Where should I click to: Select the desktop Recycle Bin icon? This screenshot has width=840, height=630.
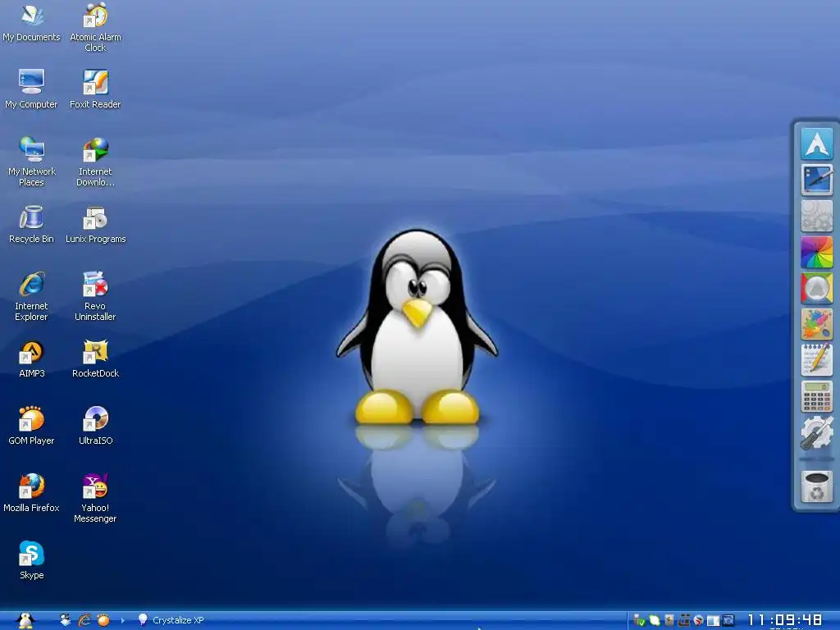pos(31,224)
